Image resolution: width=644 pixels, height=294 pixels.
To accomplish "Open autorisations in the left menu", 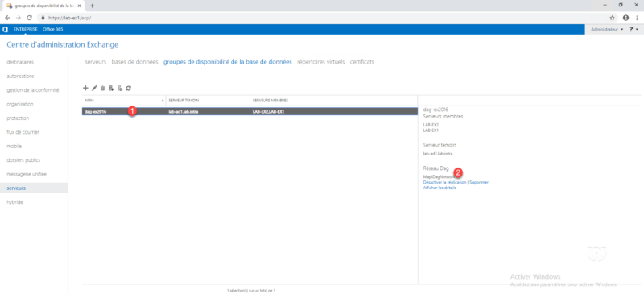I will coord(21,76).
